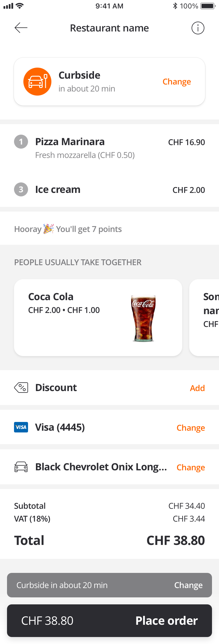The height and width of the screenshot is (644, 219).
Task: Tap the Visa card logo
Action: (x=21, y=427)
